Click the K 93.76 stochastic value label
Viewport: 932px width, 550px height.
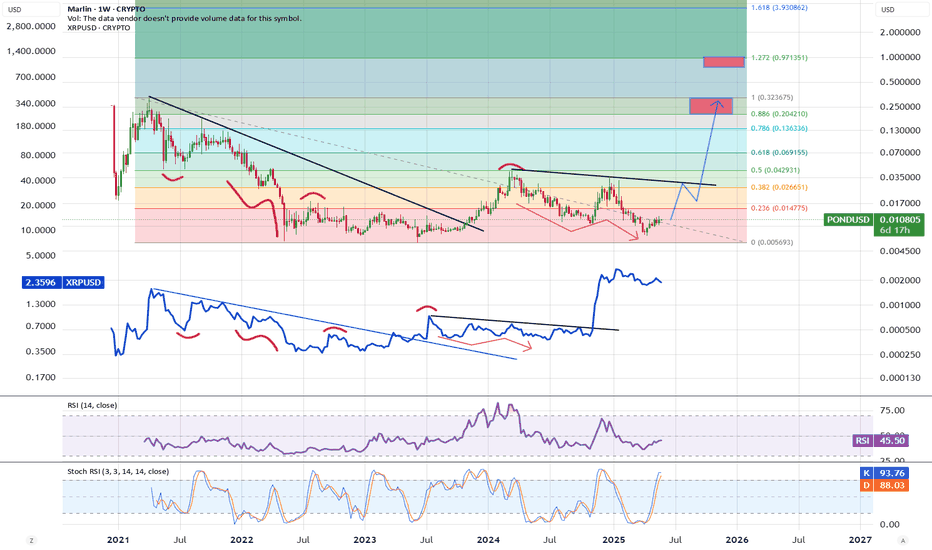(x=884, y=473)
